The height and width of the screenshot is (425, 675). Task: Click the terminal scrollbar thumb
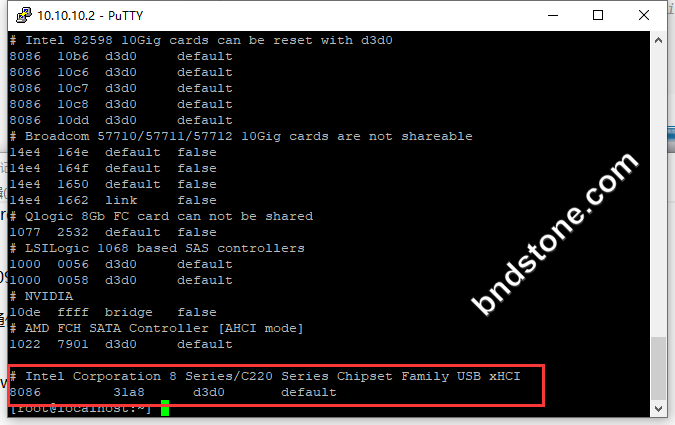pos(658,368)
